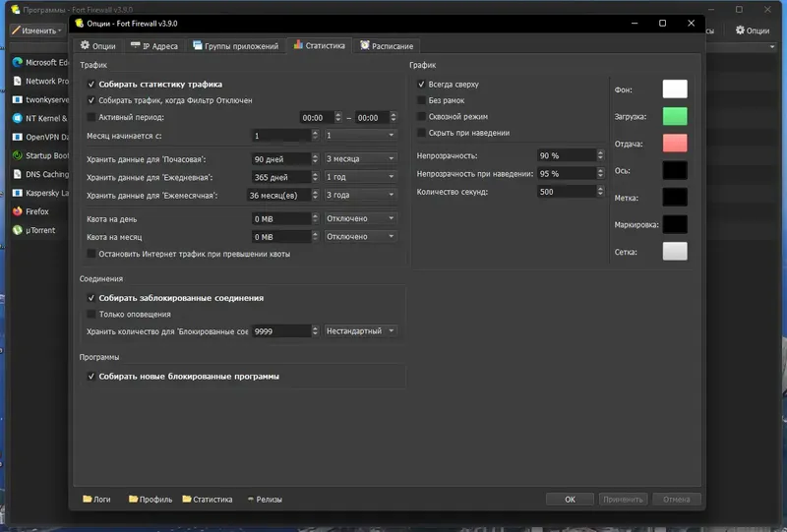Viewport: 787px width, 532px height.
Task: Pick the Загрузка green color swatch
Action: 675,116
